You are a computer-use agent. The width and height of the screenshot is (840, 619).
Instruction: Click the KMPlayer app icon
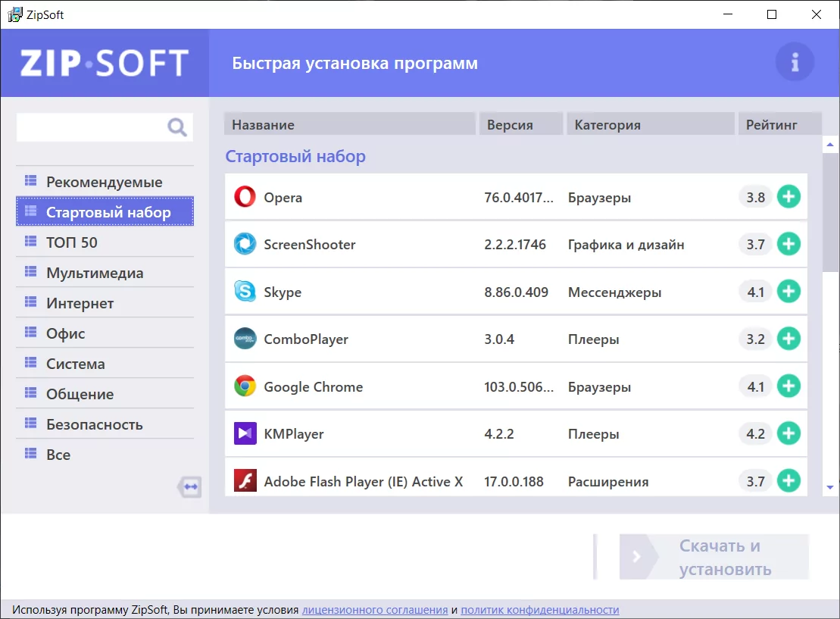245,433
